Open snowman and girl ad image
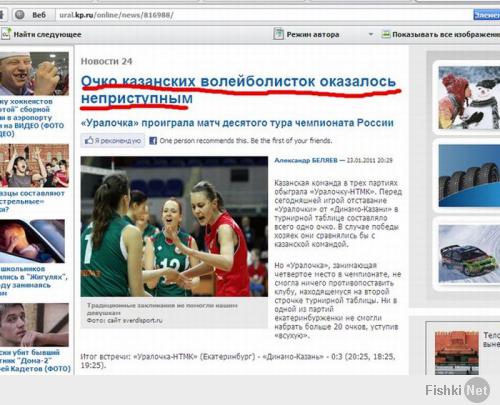 click(x=469, y=98)
